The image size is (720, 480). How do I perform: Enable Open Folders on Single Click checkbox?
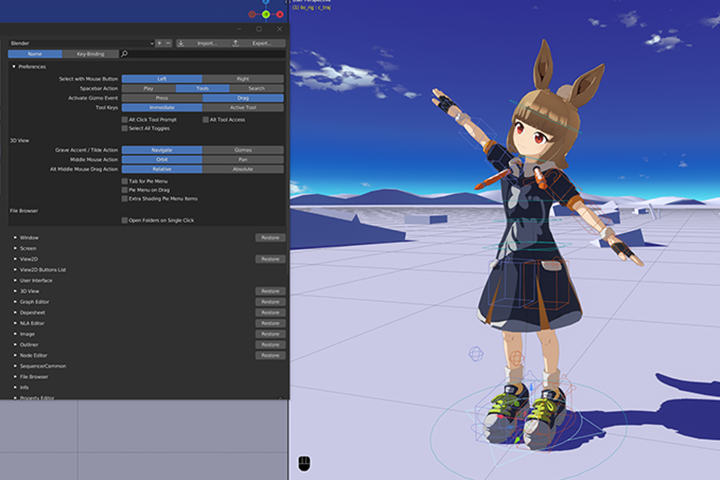(x=124, y=220)
